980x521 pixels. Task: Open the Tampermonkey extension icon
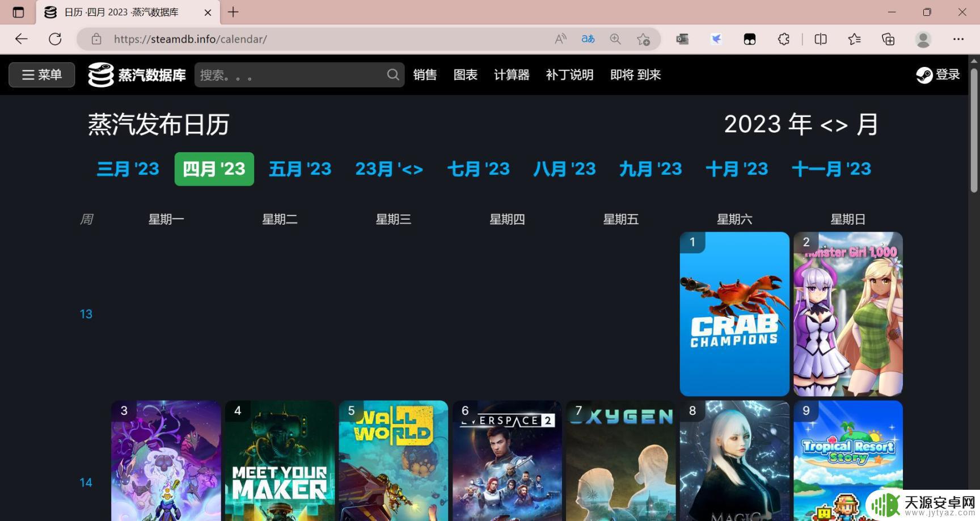(x=750, y=39)
